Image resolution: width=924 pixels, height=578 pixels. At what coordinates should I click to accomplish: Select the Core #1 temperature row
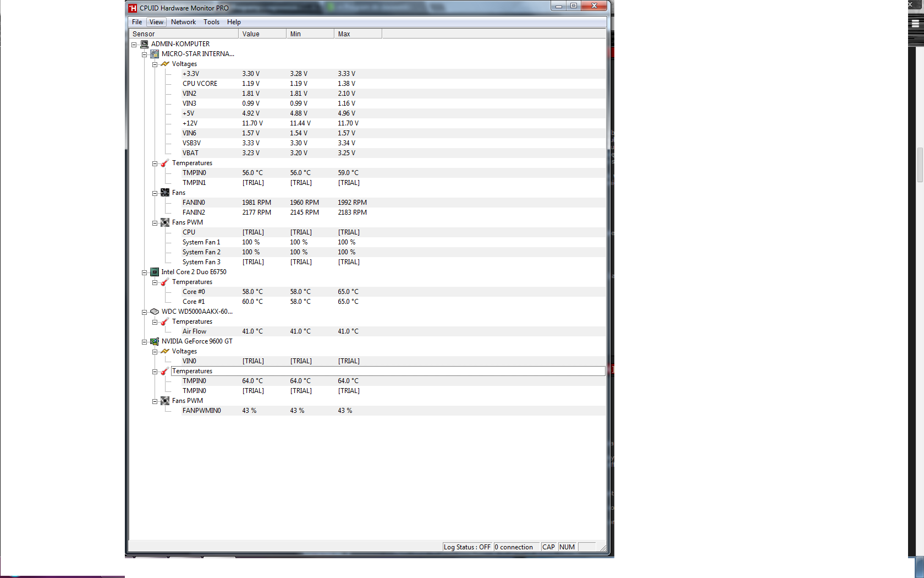click(393, 302)
